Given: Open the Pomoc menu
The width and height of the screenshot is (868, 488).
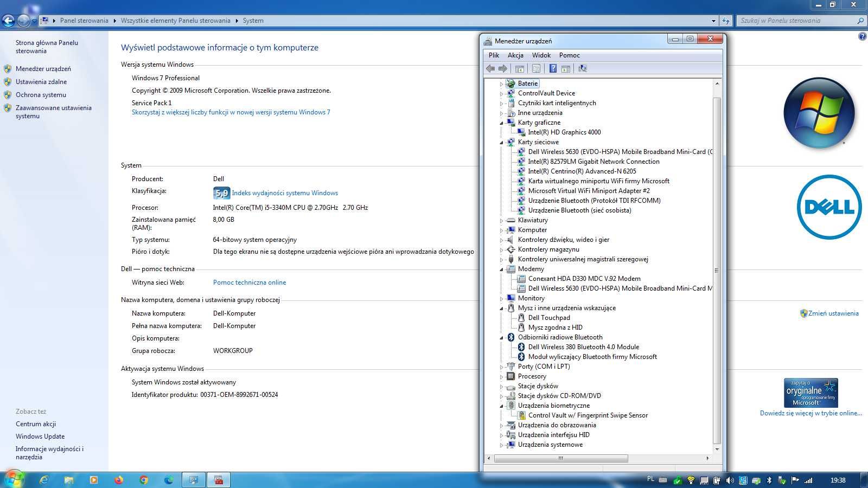Looking at the screenshot, I should [569, 55].
